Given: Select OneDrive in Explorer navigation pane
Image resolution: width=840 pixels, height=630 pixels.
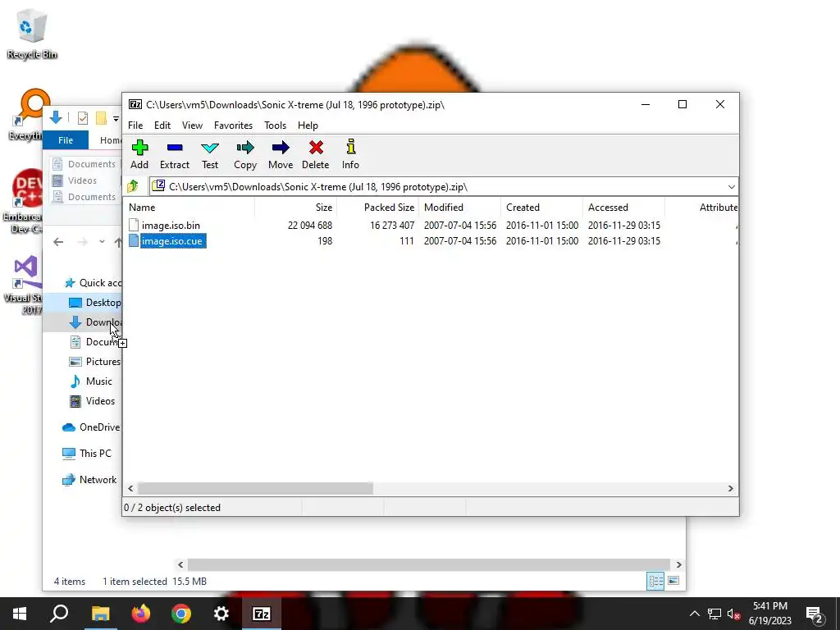Looking at the screenshot, I should coord(92,427).
